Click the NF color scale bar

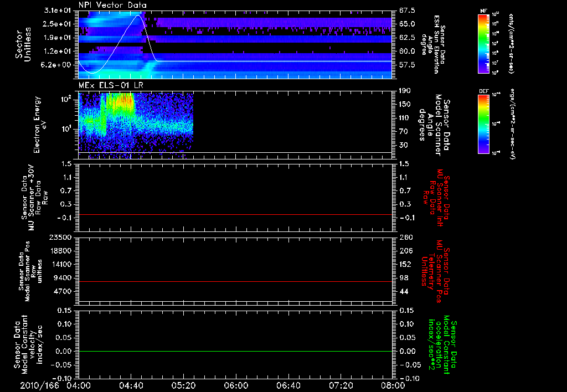(x=484, y=43)
